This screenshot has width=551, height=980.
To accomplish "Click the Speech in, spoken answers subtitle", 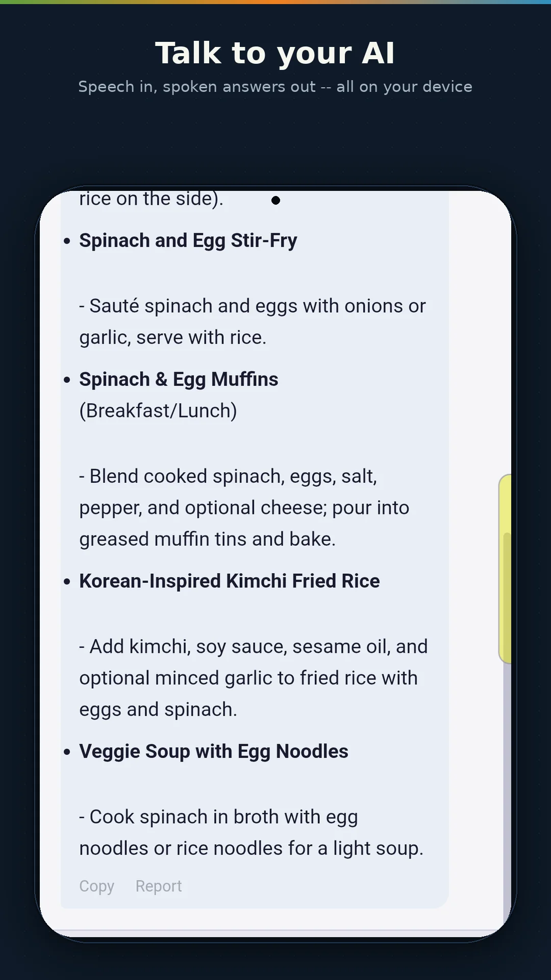I will [275, 87].
